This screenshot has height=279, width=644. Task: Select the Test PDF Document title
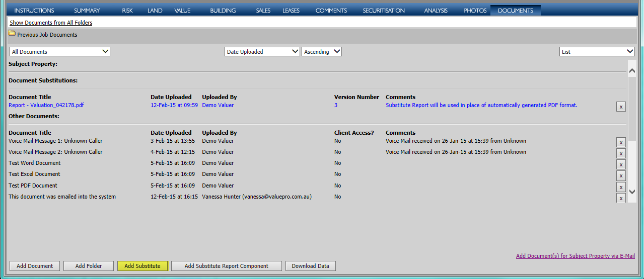tap(33, 185)
